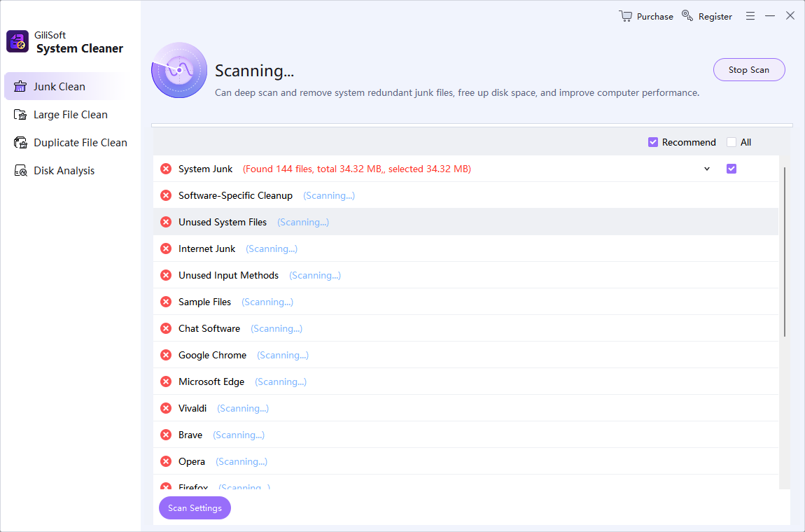
Task: Click the vertical scrollbar of the scan list
Action: 785,252
